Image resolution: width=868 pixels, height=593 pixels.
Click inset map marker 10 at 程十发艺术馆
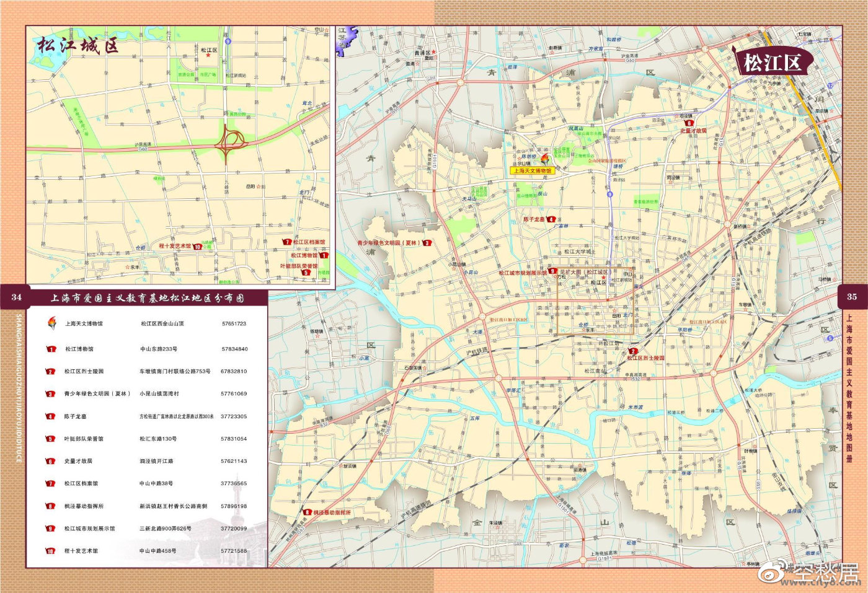coord(197,246)
